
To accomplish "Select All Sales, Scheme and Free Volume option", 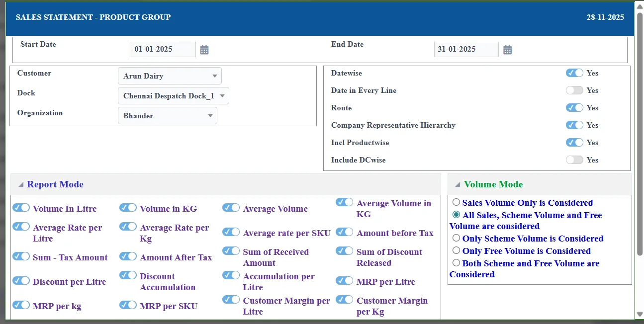I will click(456, 215).
